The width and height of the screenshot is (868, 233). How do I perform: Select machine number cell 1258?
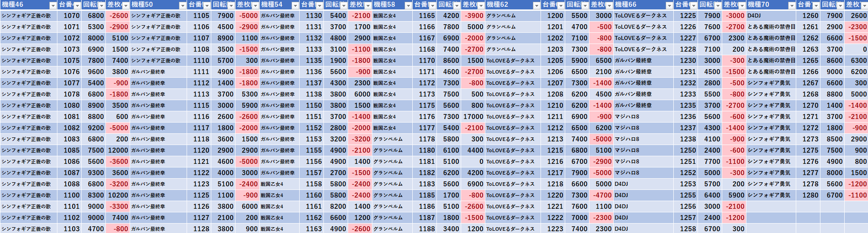[x=686, y=229]
